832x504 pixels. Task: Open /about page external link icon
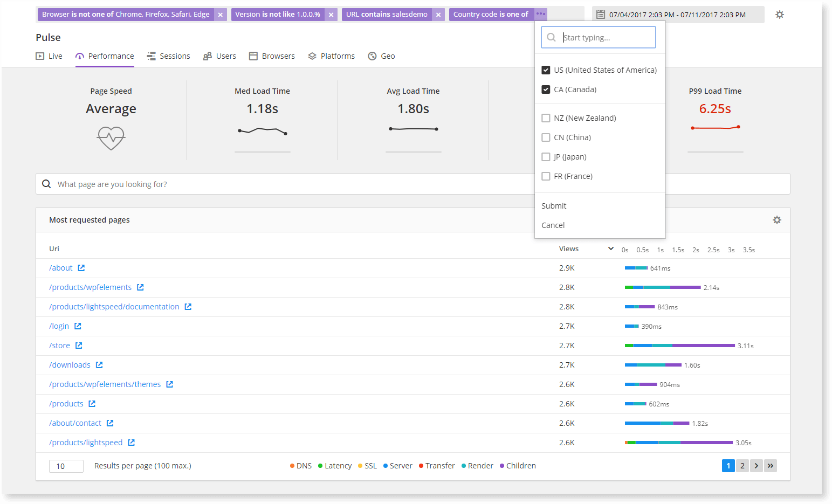pos(81,268)
